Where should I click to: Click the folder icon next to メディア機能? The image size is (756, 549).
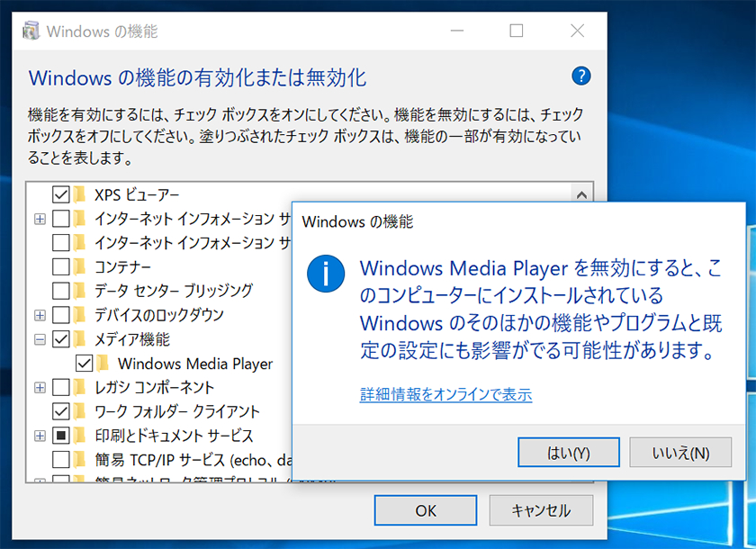[x=80, y=339]
